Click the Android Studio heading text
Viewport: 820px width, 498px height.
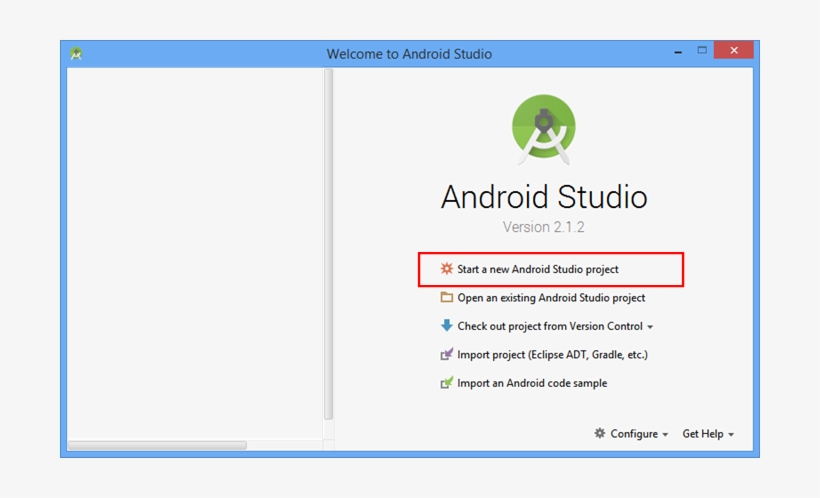(544, 197)
